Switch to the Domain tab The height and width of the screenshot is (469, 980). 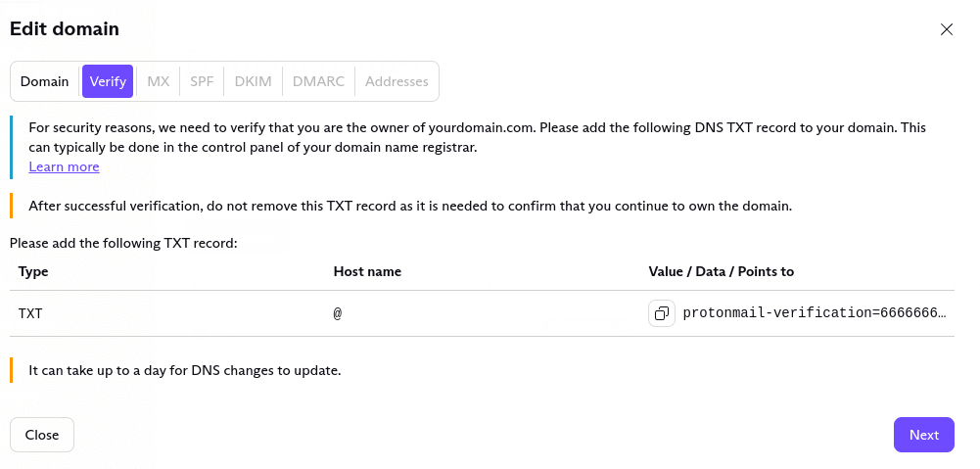pyautogui.click(x=45, y=81)
